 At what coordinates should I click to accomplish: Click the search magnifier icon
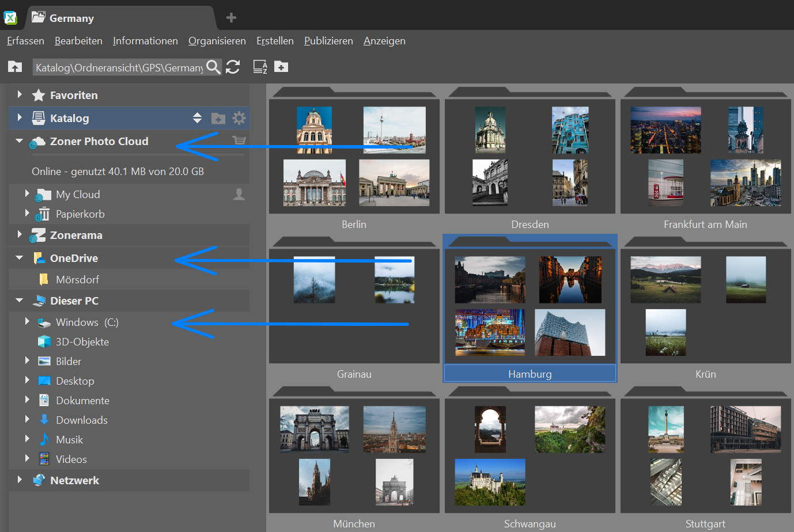point(213,67)
